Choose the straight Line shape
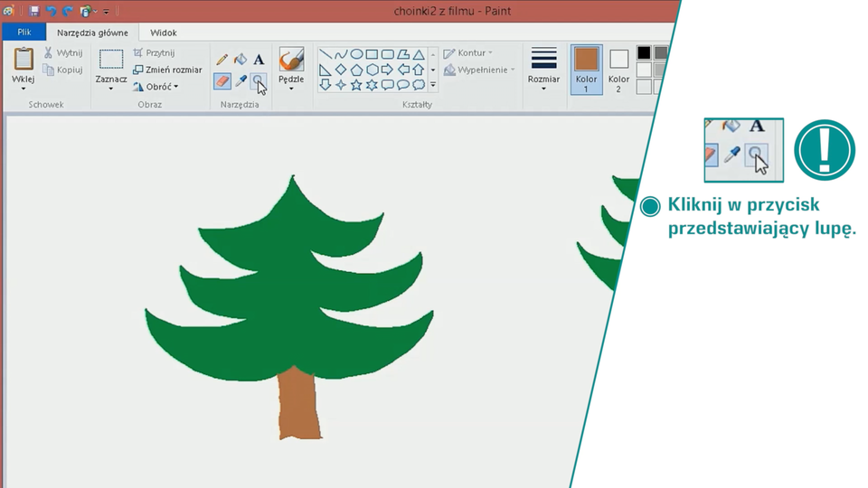The image size is (868, 488). click(x=325, y=54)
